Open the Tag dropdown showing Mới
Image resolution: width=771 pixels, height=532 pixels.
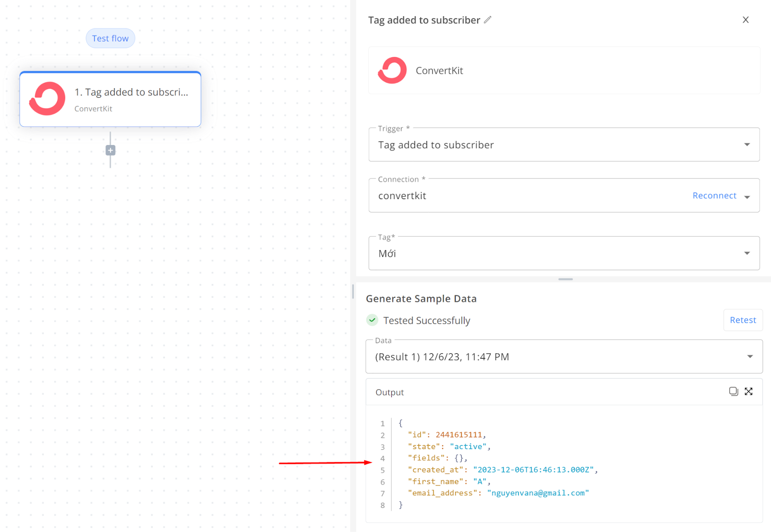tap(564, 253)
